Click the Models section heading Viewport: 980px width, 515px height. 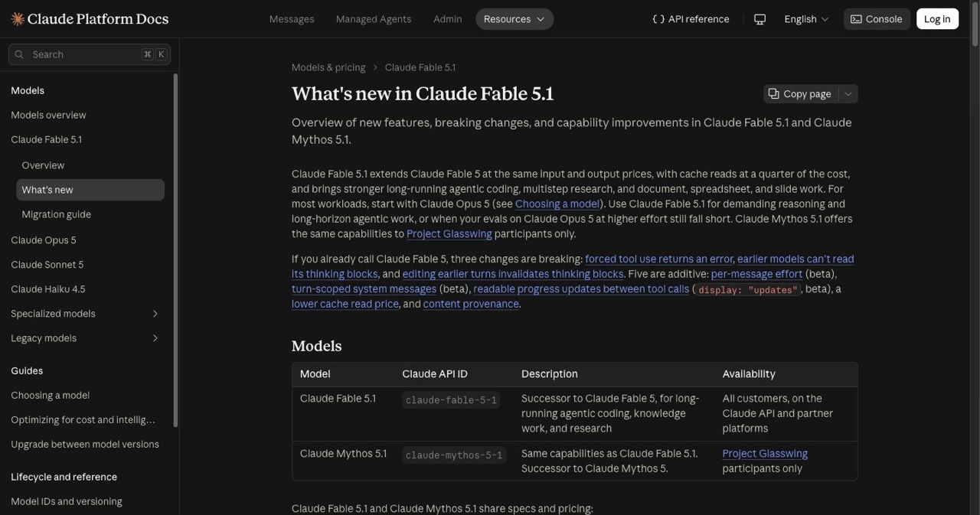click(316, 347)
